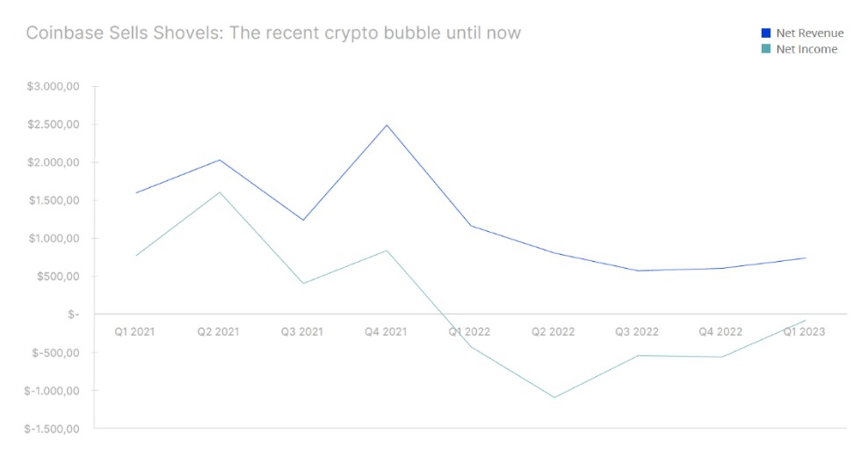This screenshot has width=868, height=449.
Task: Click the Net Revenue endpoint at Q1 2023
Action: coord(805,258)
